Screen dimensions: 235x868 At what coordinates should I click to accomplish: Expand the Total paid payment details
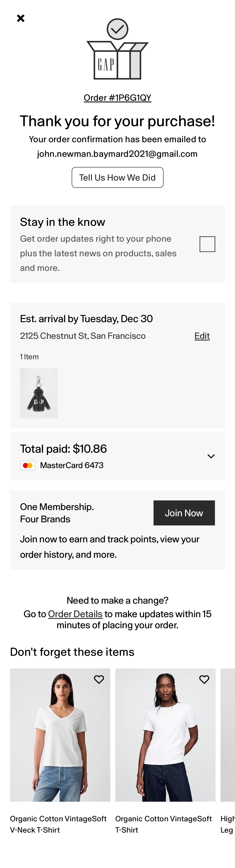pos(211,456)
